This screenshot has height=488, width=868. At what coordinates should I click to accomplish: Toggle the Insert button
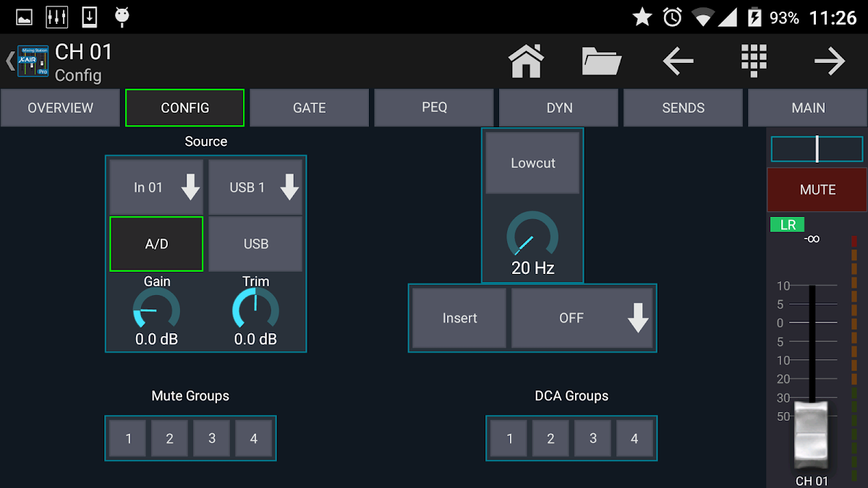[x=459, y=318]
